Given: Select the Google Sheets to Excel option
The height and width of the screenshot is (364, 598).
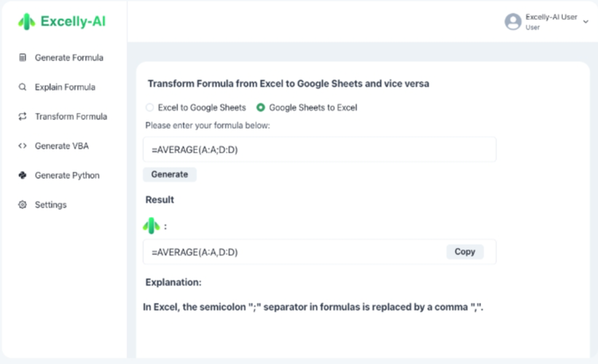Looking at the screenshot, I should pos(261,107).
